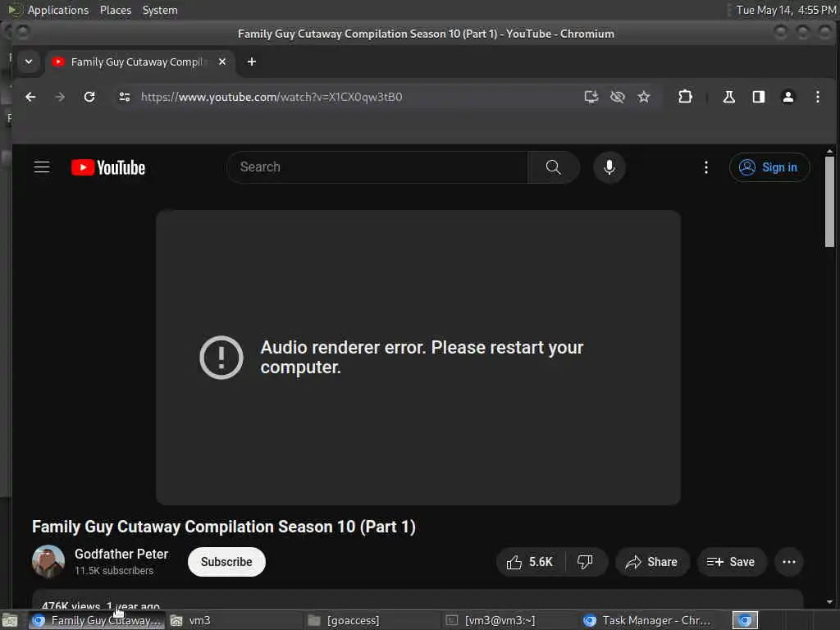Screen dimensions: 840x630
Task: Click the video title text
Action: pos(223,527)
